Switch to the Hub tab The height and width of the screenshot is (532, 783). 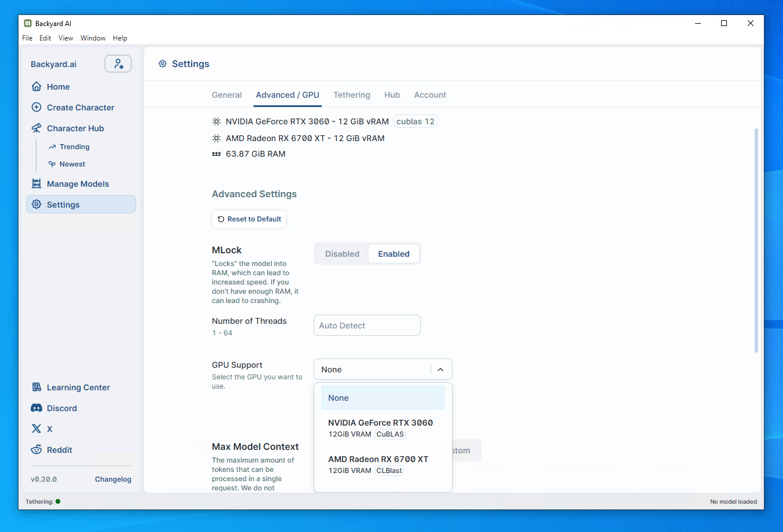click(x=392, y=95)
